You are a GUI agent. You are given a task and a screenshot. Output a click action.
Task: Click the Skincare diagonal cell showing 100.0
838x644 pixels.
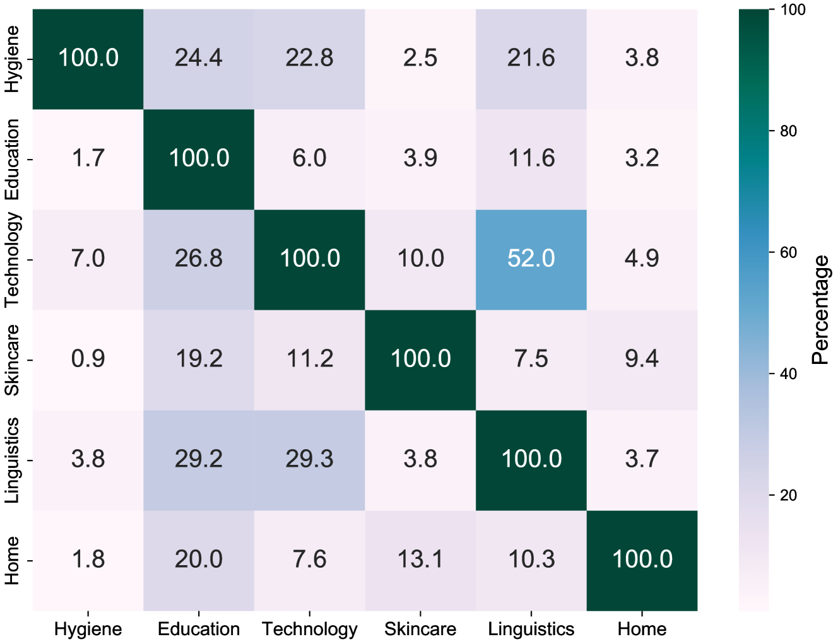[420, 359]
